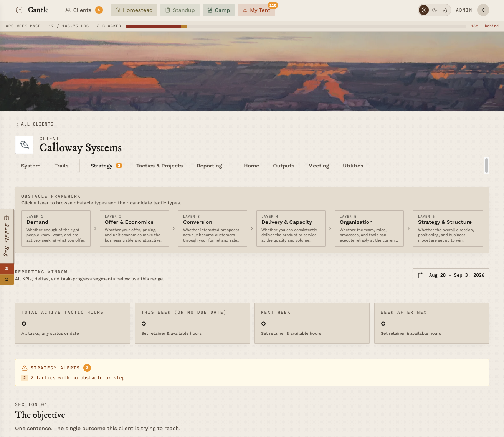Open the Meeting tab
Image resolution: width=504 pixels, height=437 pixels.
[x=319, y=166]
